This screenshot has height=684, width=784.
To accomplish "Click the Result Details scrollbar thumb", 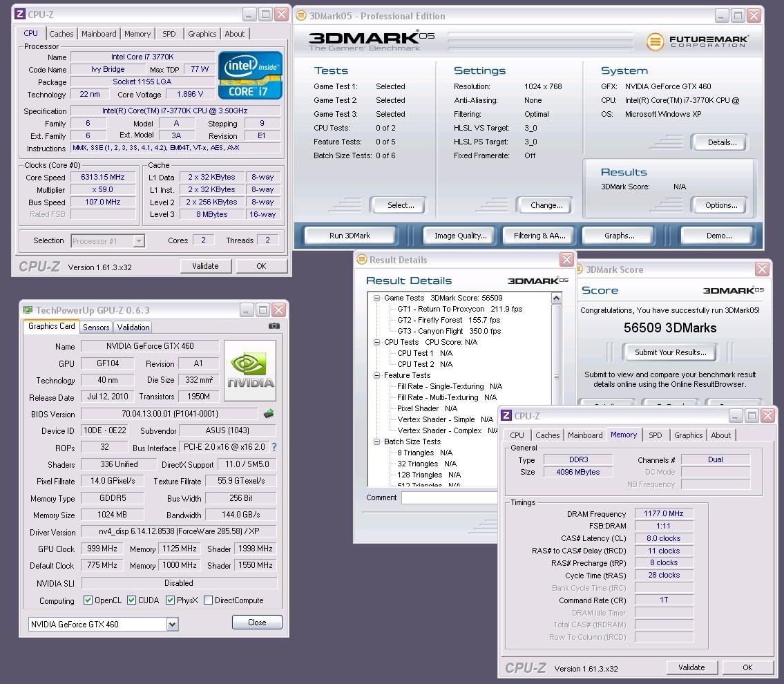I will point(557,377).
